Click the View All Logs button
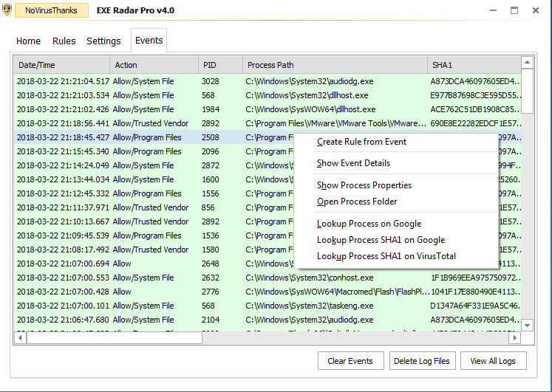The width and height of the screenshot is (552, 392). (493, 361)
